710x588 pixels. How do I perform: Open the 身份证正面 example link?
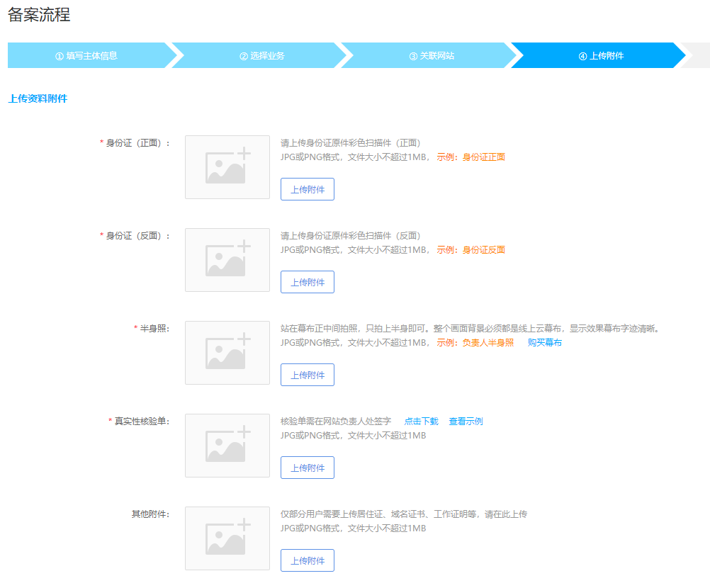click(x=483, y=157)
